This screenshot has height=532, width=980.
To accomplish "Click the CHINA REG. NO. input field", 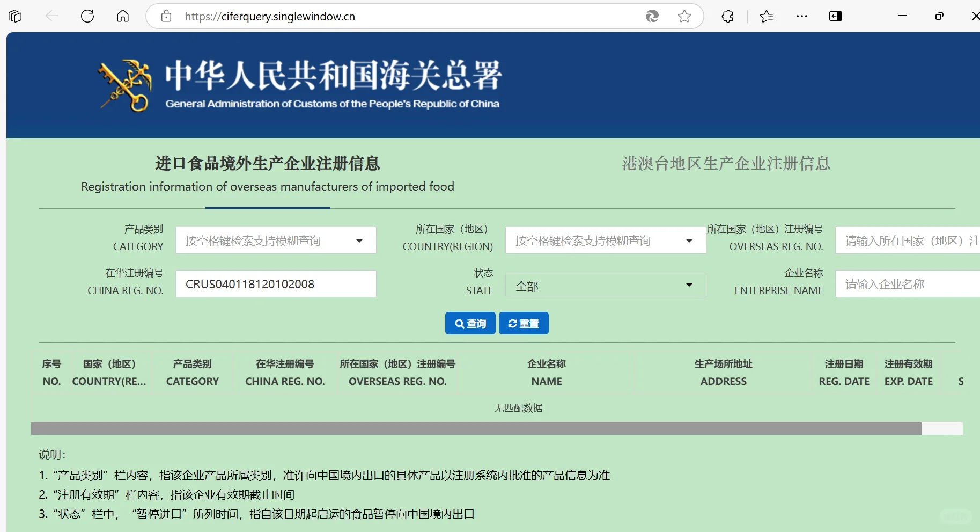I will (x=275, y=283).
